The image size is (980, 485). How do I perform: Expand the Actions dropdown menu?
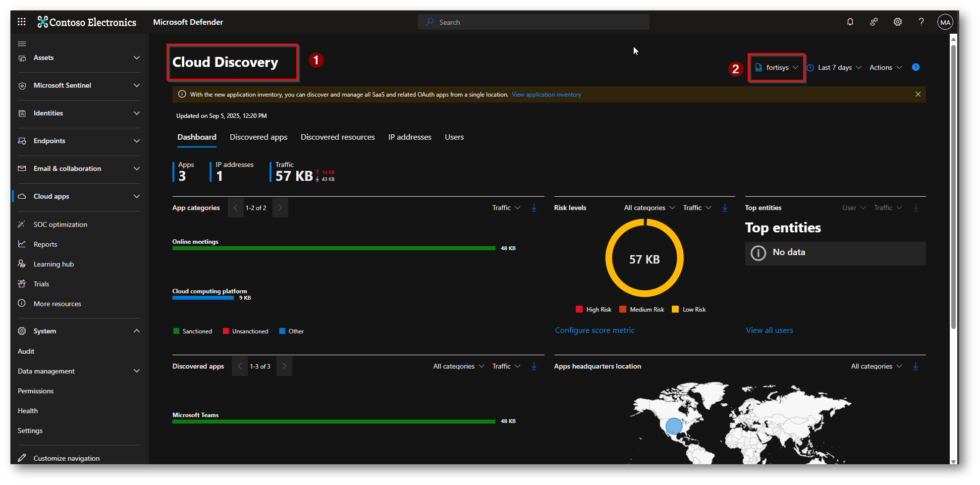coord(885,68)
